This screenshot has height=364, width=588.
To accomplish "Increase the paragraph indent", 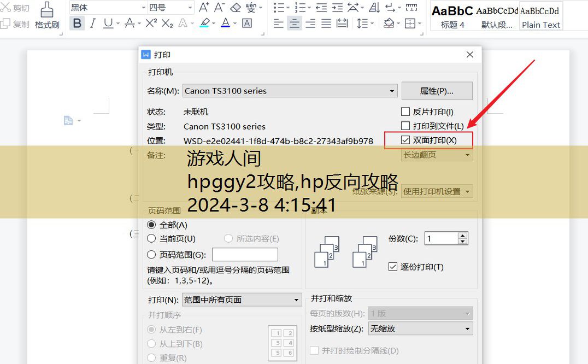I will 337,7.
